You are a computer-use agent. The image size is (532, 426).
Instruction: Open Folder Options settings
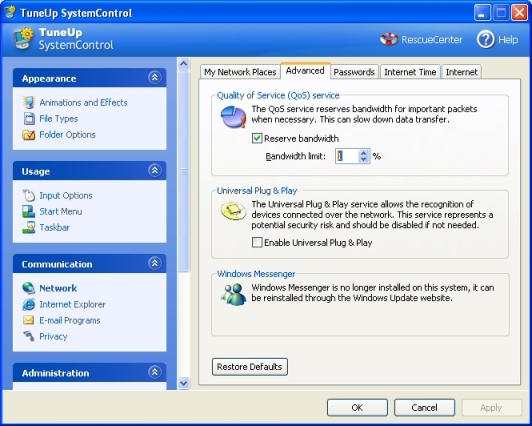point(68,135)
